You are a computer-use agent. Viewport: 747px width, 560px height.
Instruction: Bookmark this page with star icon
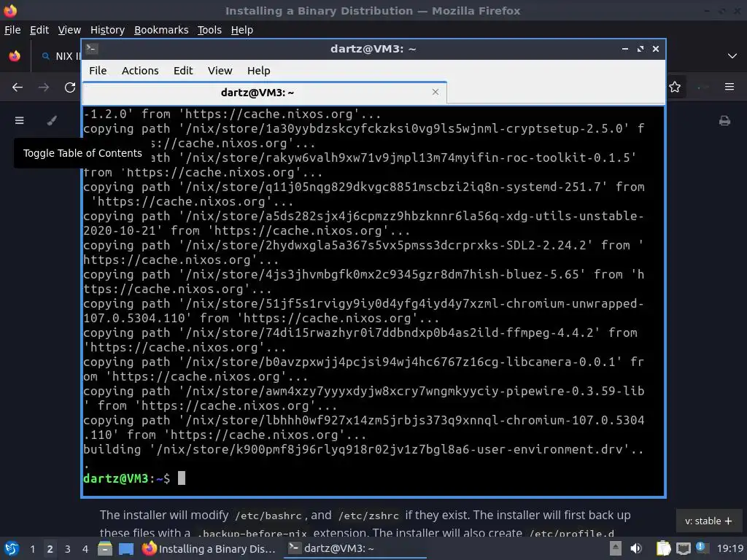tap(675, 87)
